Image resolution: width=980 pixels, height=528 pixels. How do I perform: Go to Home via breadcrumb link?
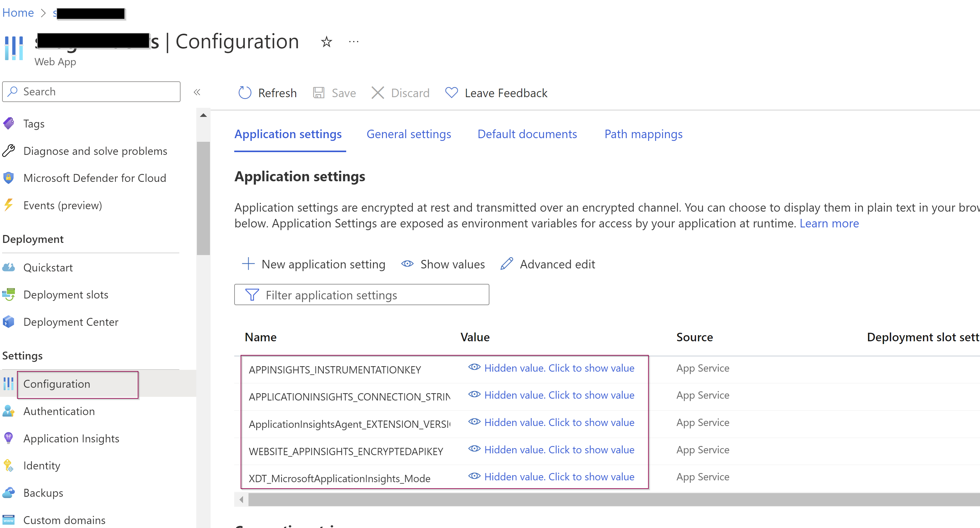tap(18, 13)
